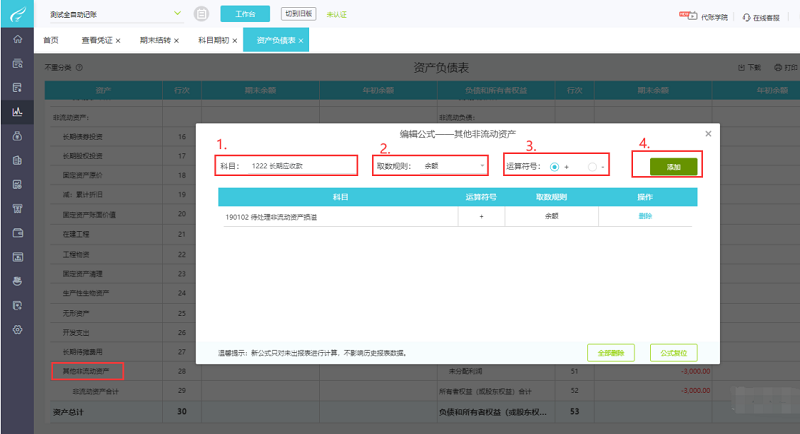Open the voucher search icon below the home icon
Screen dimensions: 800x434
(x=17, y=64)
